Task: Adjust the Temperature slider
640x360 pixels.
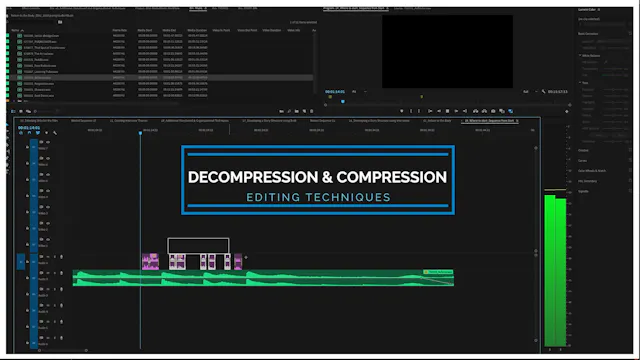Action: coord(613,69)
